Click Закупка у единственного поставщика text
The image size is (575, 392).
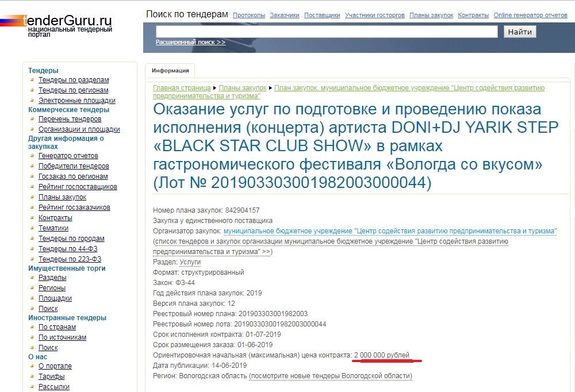coord(213,221)
